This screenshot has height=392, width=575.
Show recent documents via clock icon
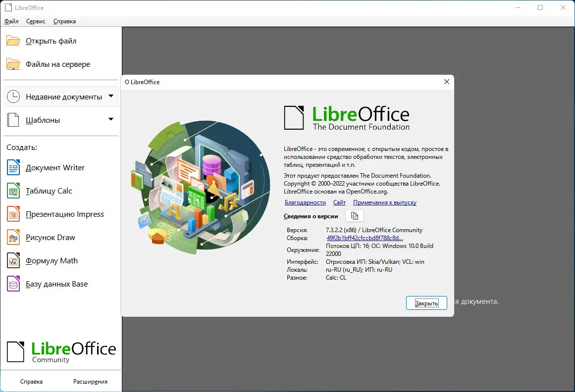click(x=13, y=96)
